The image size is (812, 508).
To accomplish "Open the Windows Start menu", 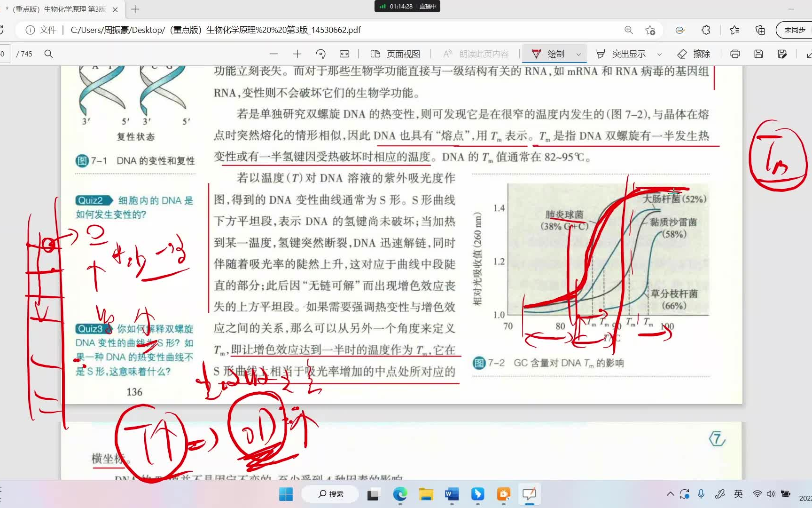I will coord(286,494).
